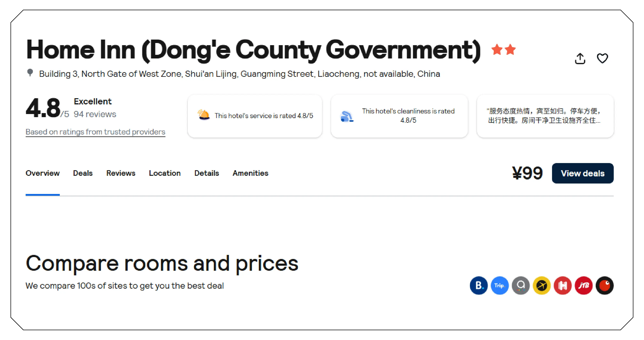Click the service rating bell icon
644x340 pixels.
204,115
